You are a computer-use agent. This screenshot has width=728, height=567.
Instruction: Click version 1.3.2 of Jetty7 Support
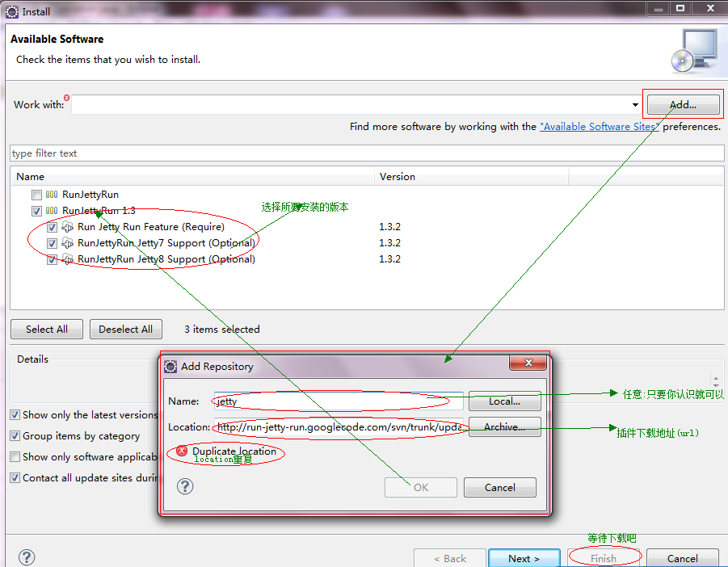pyautogui.click(x=389, y=243)
